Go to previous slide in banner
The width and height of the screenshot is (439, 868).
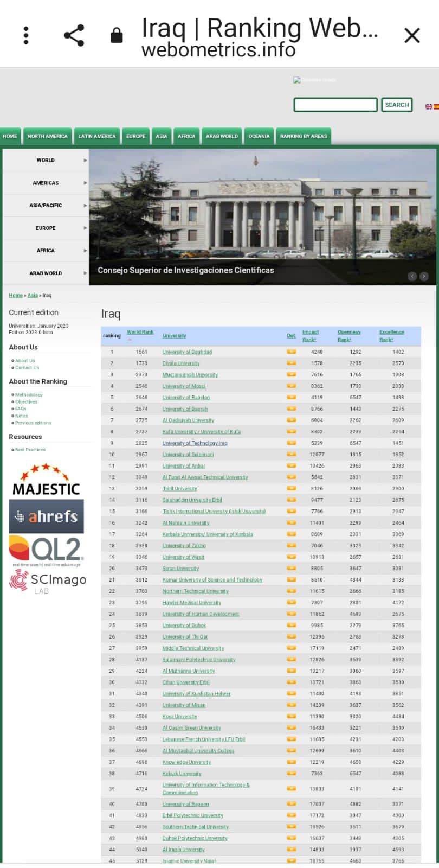[x=412, y=276]
